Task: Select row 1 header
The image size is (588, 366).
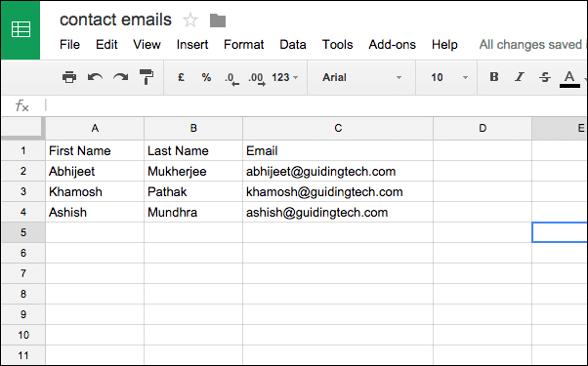Action: tap(23, 150)
